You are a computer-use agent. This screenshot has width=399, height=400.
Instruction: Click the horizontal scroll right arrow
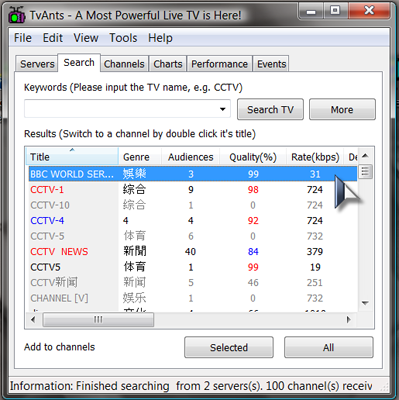pos(349,319)
